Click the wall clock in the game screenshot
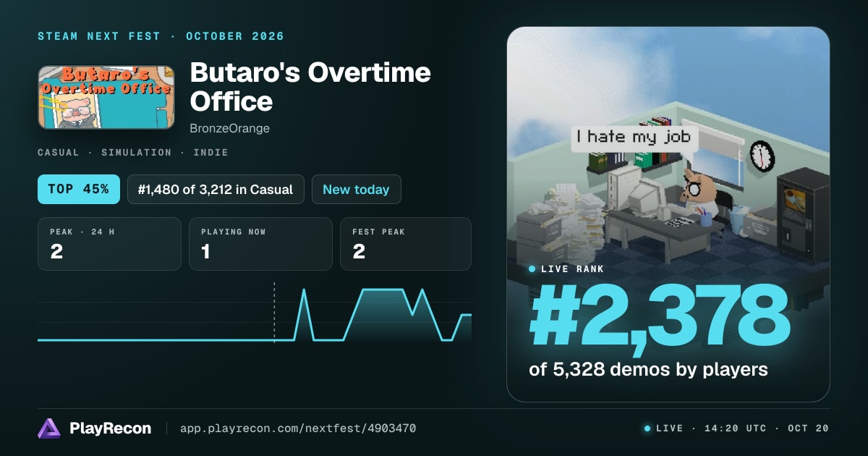 (x=762, y=156)
